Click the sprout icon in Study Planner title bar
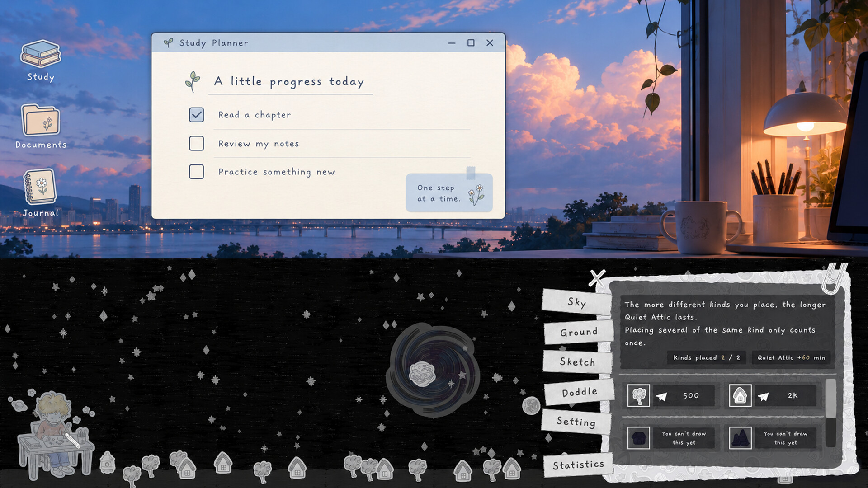The height and width of the screenshot is (488, 868). pyautogui.click(x=168, y=43)
